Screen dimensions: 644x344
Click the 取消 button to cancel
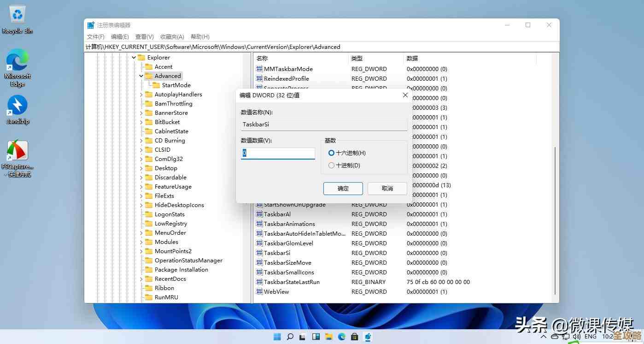click(x=387, y=188)
